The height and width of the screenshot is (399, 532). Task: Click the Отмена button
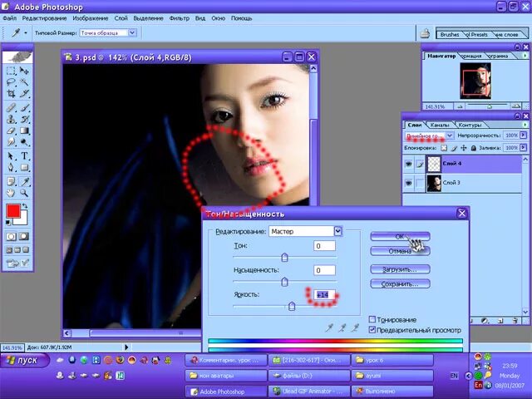[400, 251]
